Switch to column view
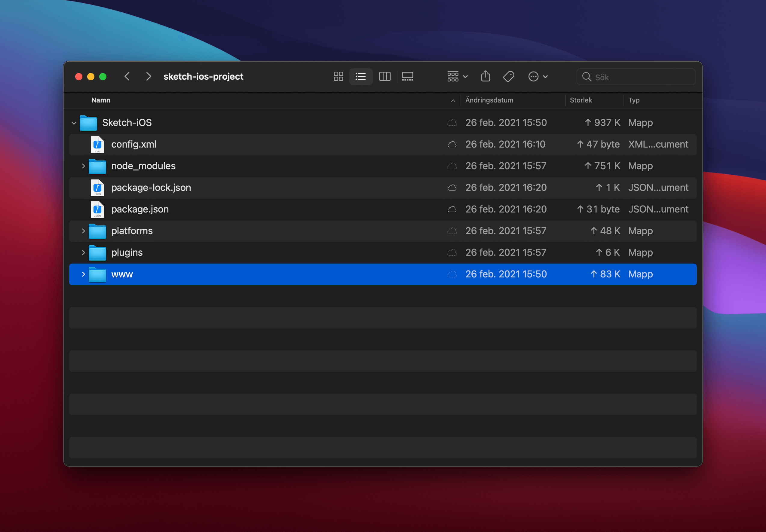Viewport: 766px width, 532px height. coord(385,77)
